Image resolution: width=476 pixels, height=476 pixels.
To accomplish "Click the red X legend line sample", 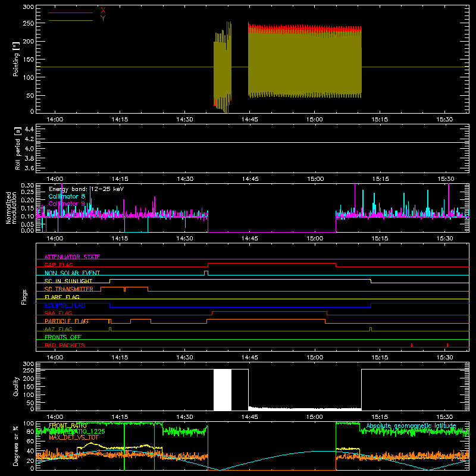I will pyautogui.click(x=71, y=12).
